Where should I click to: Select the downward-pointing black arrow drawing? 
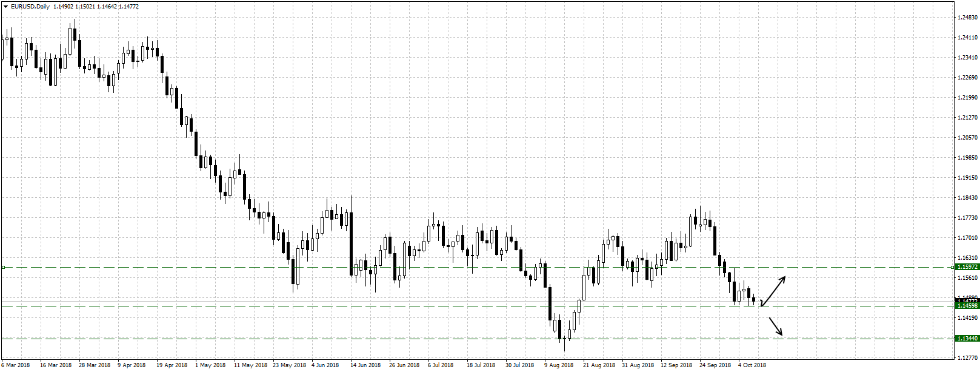[x=776, y=327]
